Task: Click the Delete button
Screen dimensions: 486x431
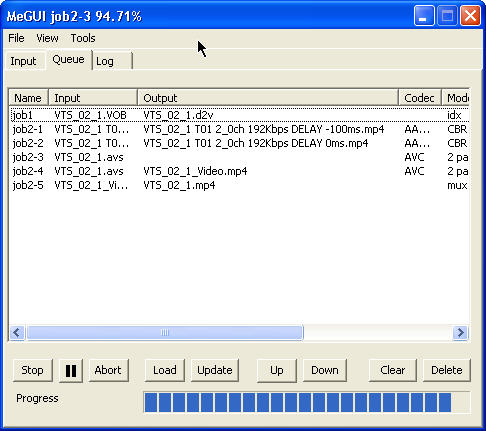Action: click(x=447, y=370)
